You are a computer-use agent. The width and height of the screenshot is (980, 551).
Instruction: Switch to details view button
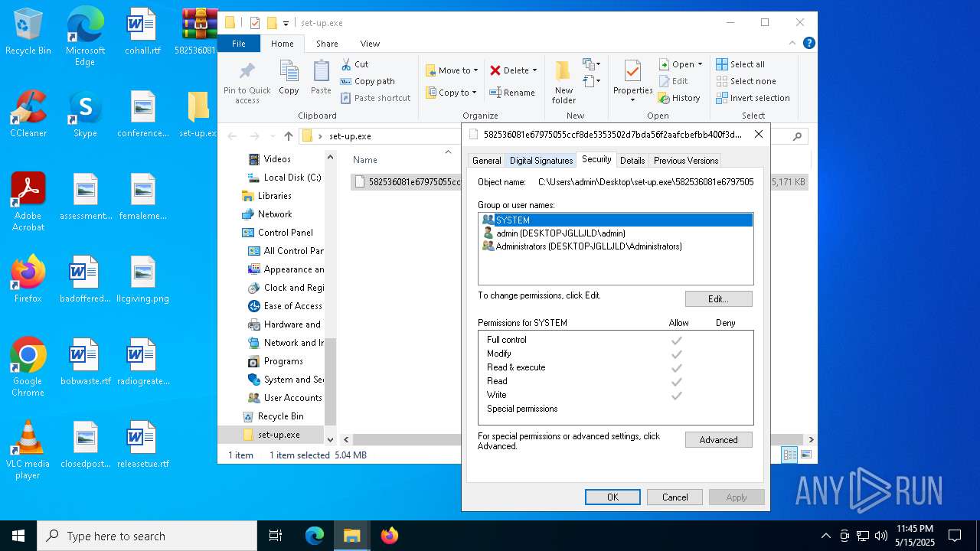pyautogui.click(x=789, y=455)
